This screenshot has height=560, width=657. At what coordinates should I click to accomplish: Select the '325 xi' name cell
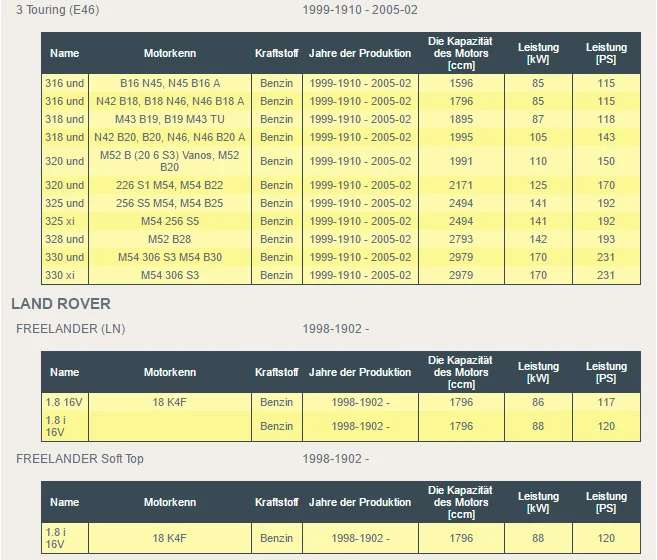tap(60, 221)
